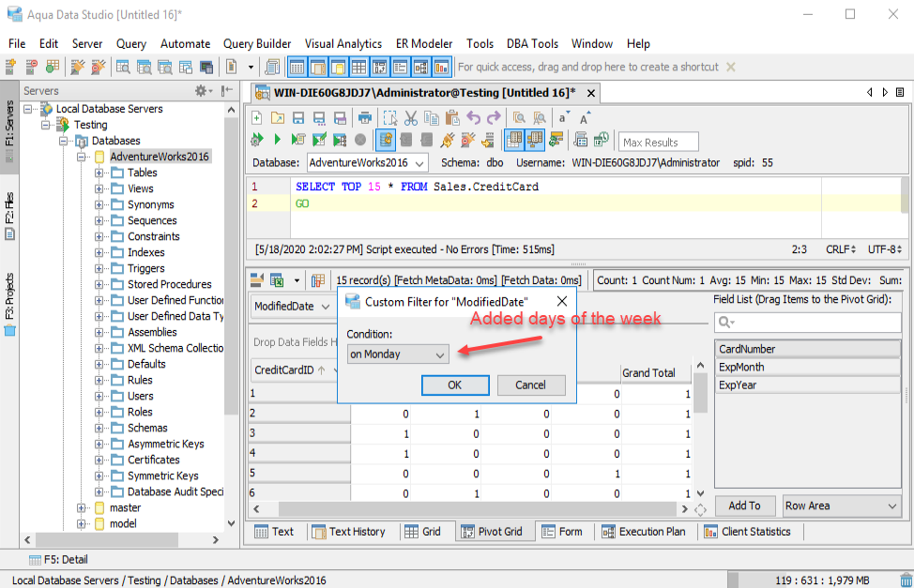Click the Open file folder icon
Screen dimensions: 914x588
(277, 118)
